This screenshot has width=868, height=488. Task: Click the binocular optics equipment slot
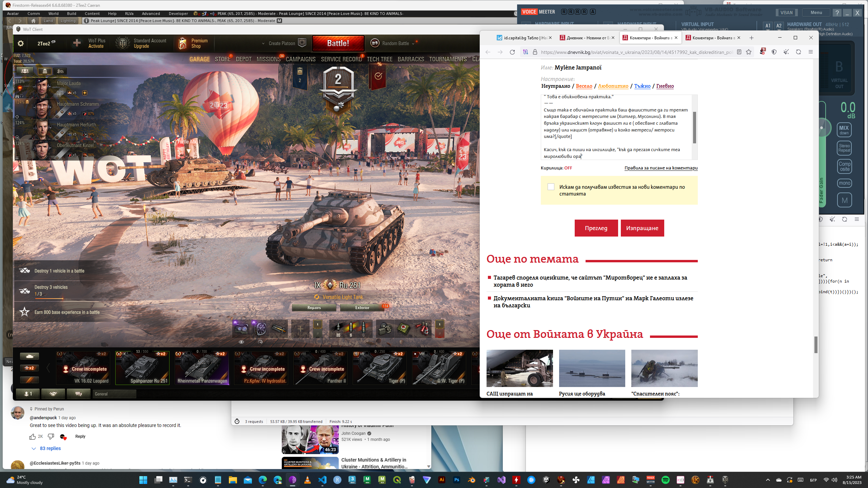(x=241, y=328)
